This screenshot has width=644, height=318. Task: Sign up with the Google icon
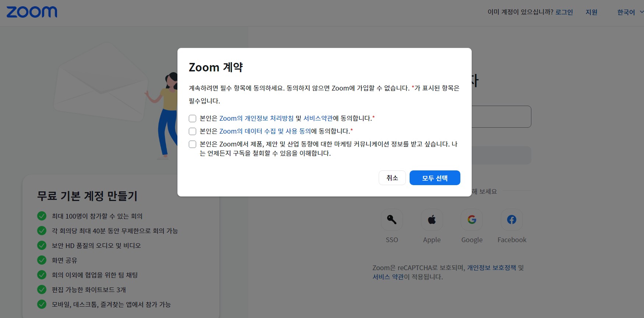click(472, 220)
